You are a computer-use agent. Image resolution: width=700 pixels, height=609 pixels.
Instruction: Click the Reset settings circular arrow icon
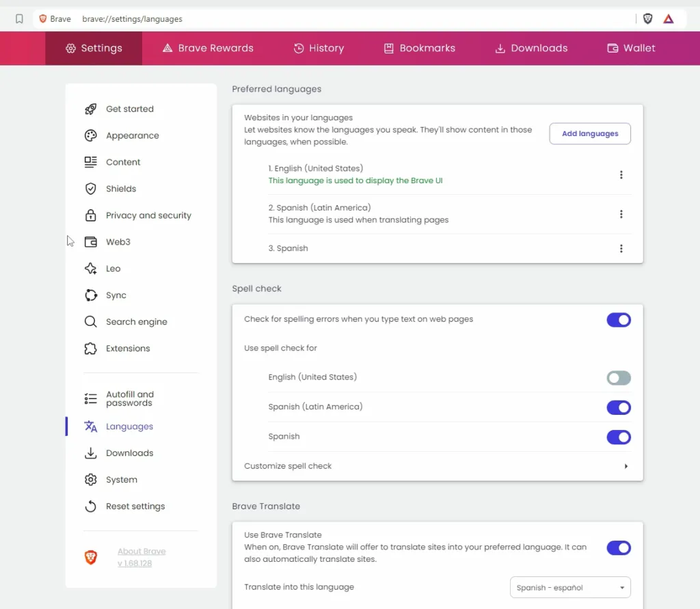pos(91,506)
